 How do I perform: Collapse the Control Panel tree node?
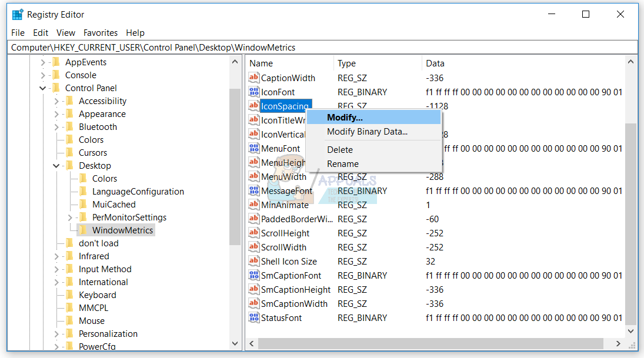pos(43,88)
